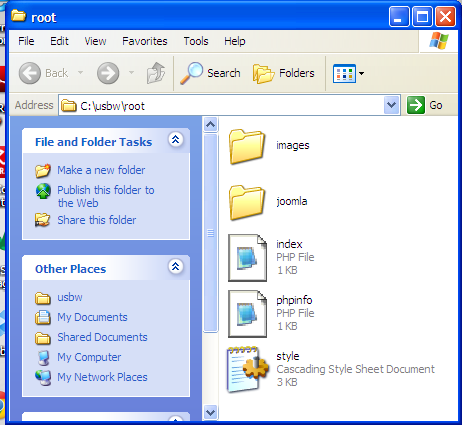Image resolution: width=462 pixels, height=425 pixels.
Task: Select the style CSS document
Action: (331, 369)
